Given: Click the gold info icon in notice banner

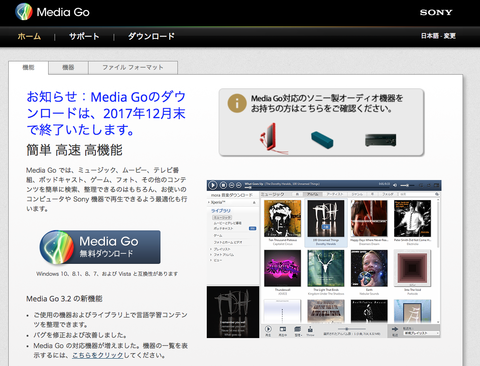Looking at the screenshot, I should tap(237, 103).
